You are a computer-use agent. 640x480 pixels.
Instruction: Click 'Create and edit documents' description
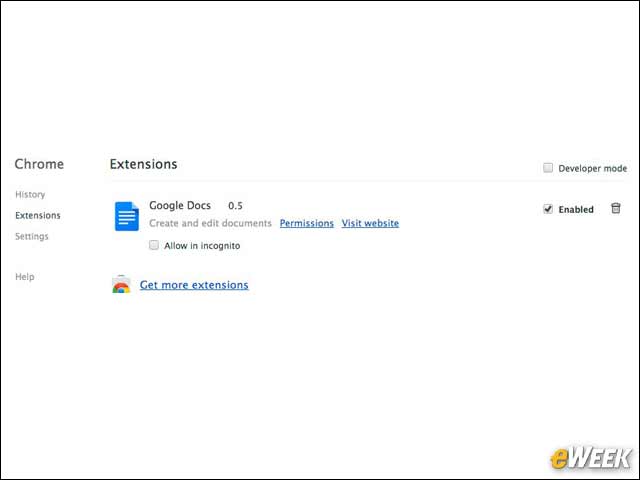(210, 223)
